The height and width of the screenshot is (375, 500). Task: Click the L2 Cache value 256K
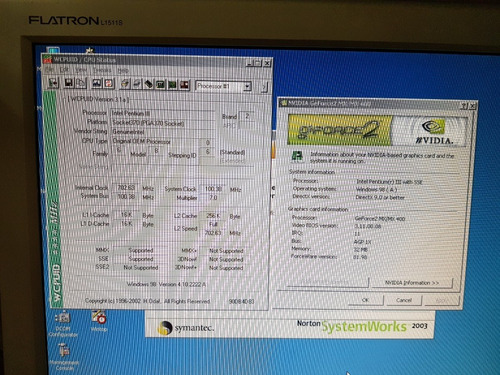[213, 216]
